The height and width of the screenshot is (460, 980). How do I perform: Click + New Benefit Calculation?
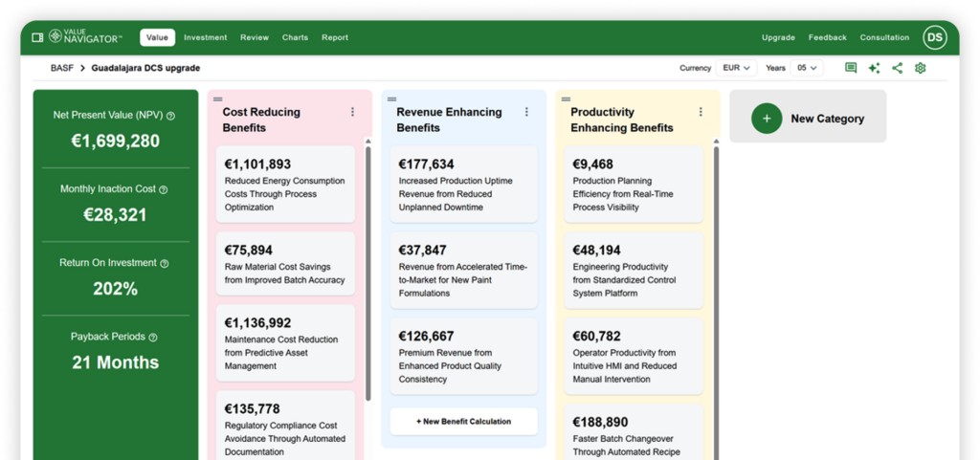pyautogui.click(x=464, y=422)
